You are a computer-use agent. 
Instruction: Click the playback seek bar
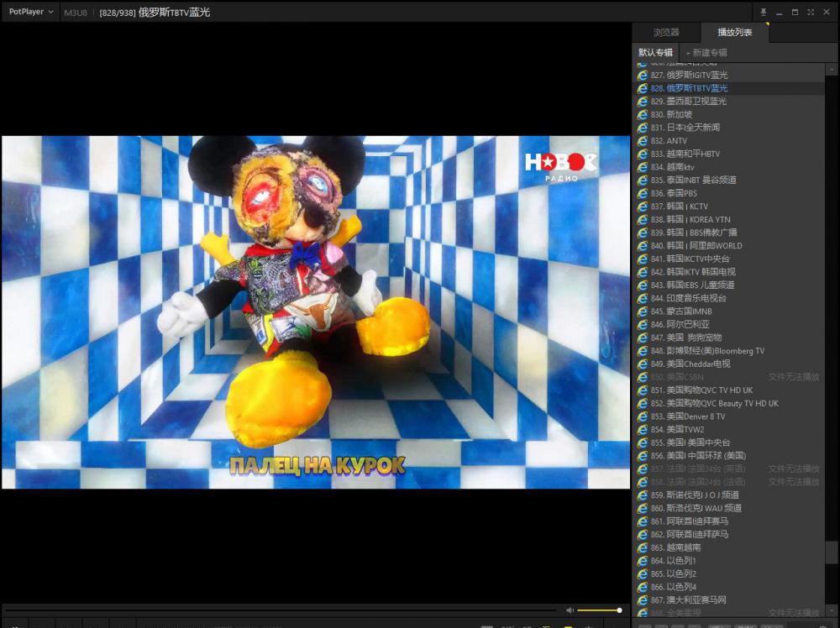pyautogui.click(x=281, y=610)
